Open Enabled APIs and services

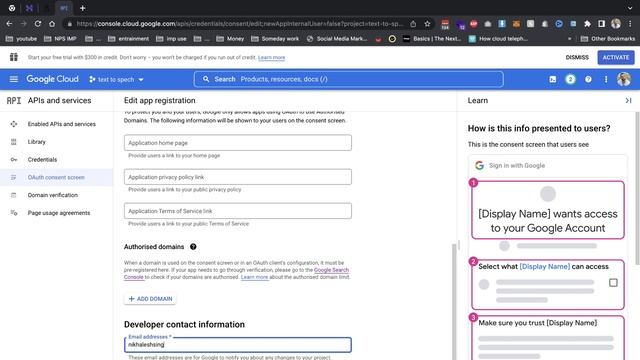click(x=56, y=124)
